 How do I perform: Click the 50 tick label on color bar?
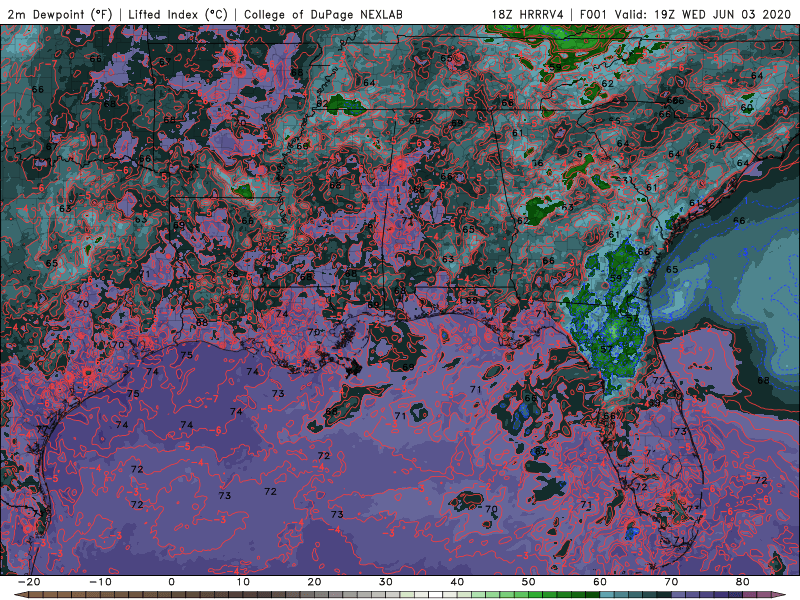(x=529, y=582)
